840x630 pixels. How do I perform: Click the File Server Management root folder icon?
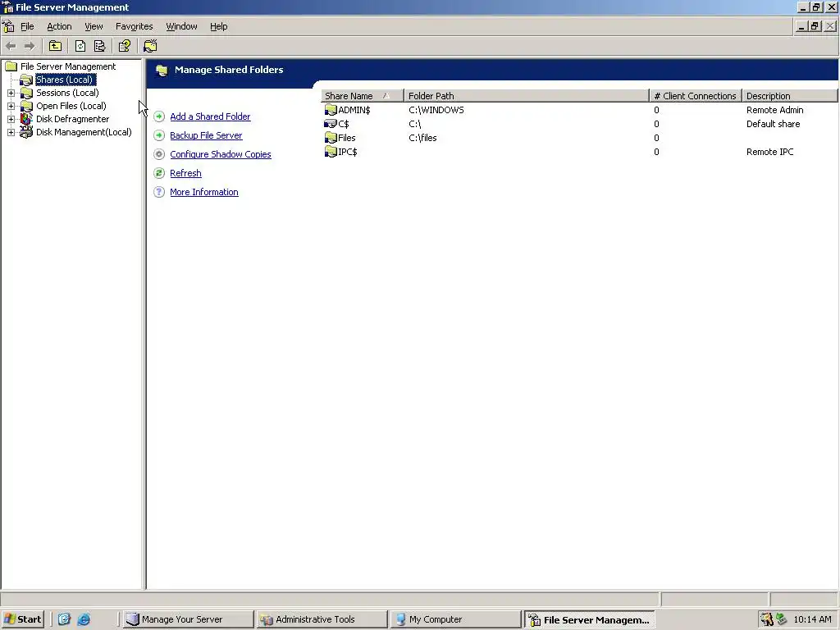coord(11,66)
